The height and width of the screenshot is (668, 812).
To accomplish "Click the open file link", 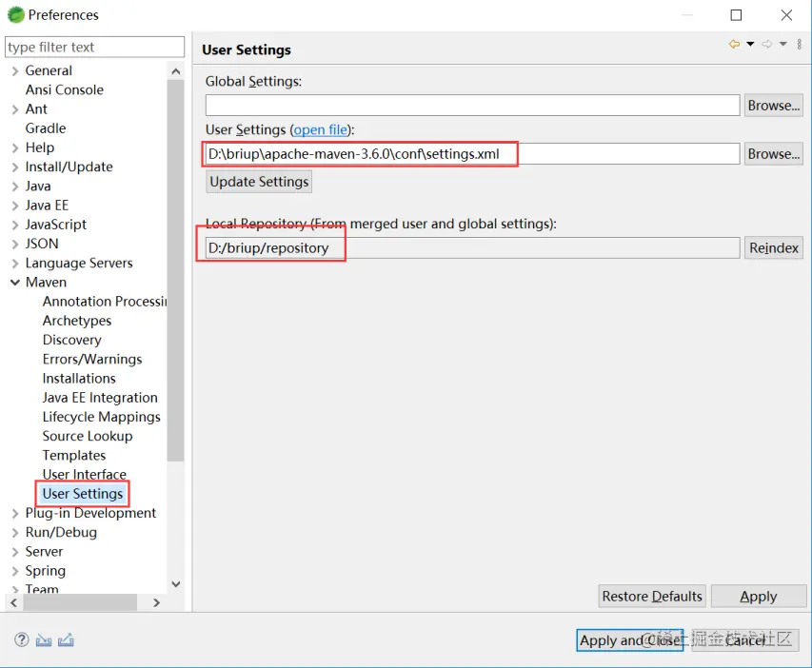I will [x=321, y=129].
